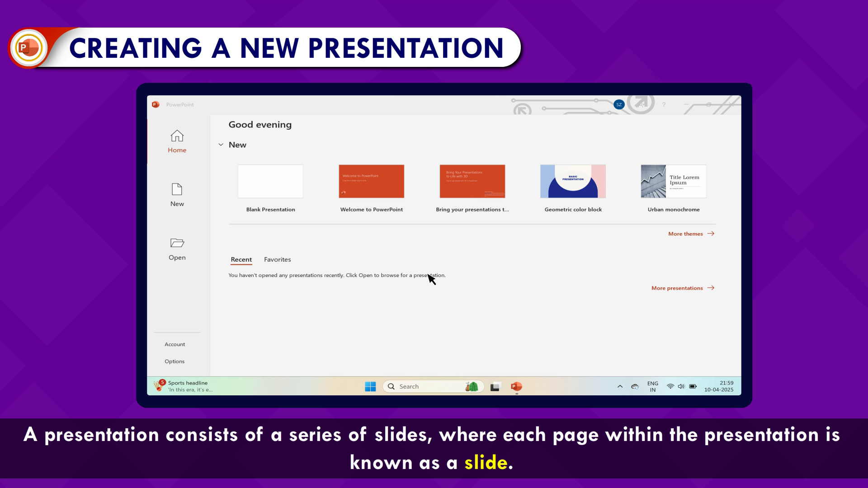Image resolution: width=868 pixels, height=488 pixels.
Task: Select the Recent tab
Action: (x=241, y=259)
